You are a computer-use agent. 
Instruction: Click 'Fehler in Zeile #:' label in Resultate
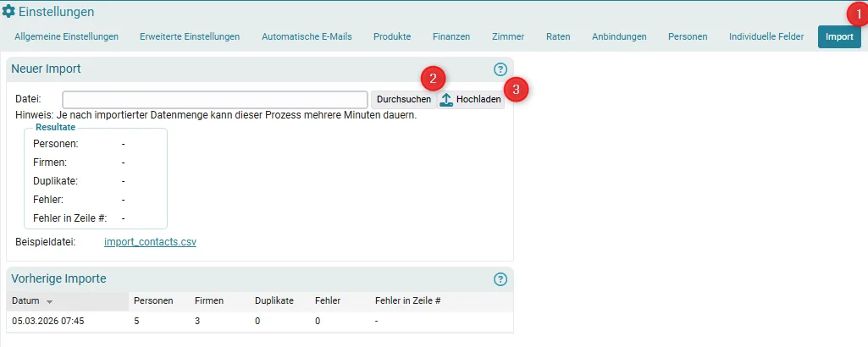point(69,218)
